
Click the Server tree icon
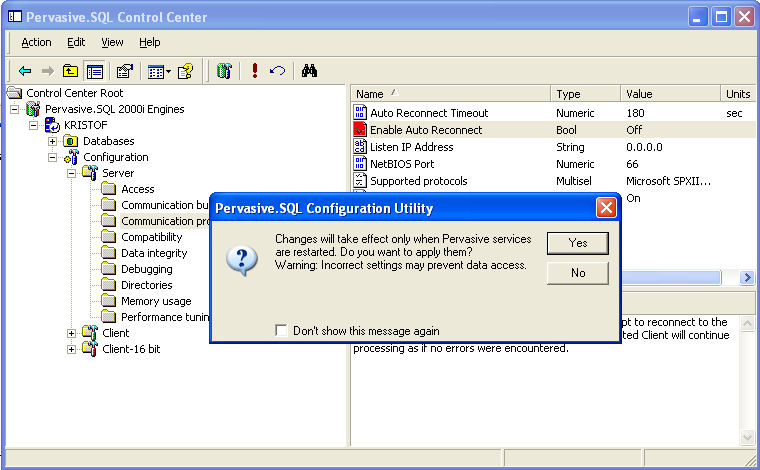click(x=90, y=172)
